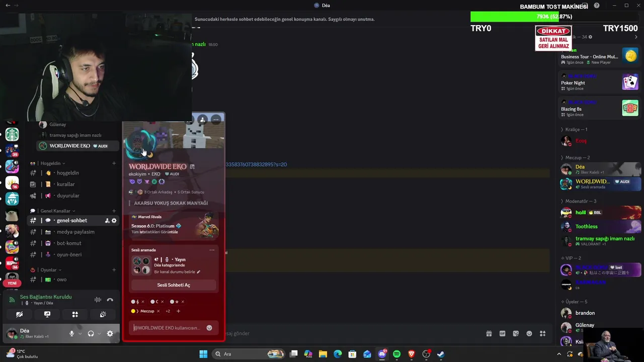This screenshot has height=362, width=644.
Task: Edit channel status pencil icon
Action: pyautogui.click(x=198, y=272)
